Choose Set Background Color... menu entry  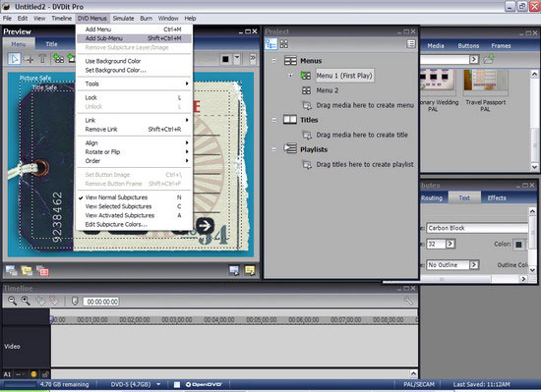[134, 70]
